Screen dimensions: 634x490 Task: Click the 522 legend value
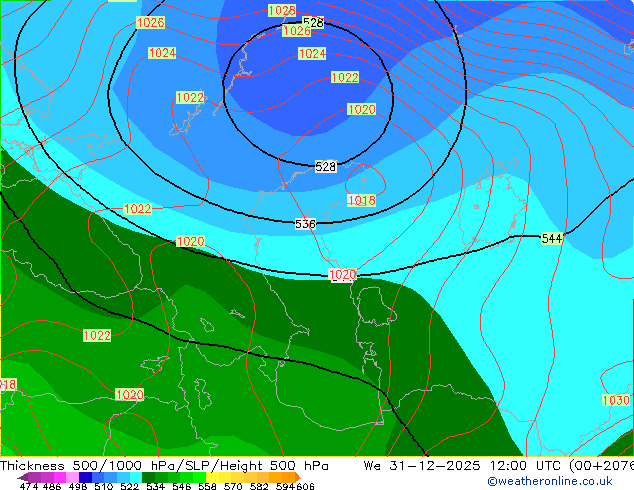[x=129, y=486]
